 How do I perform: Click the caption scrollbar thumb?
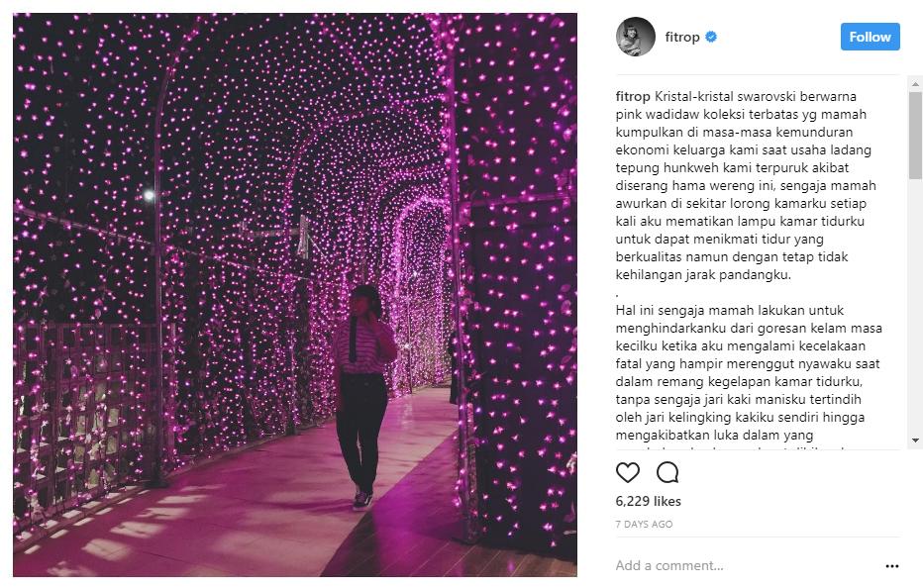pyautogui.click(x=915, y=136)
